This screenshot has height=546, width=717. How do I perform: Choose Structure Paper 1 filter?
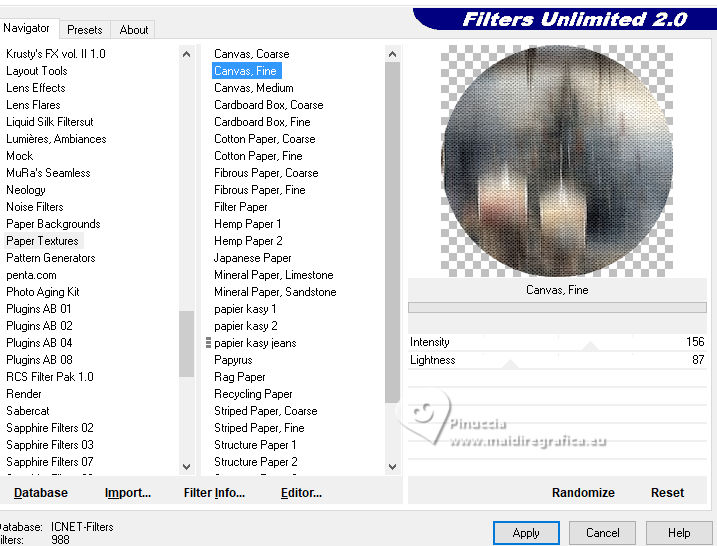coord(255,444)
